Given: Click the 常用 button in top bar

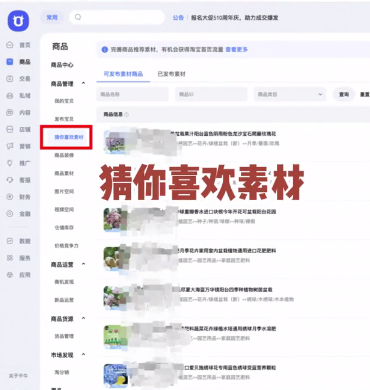Looking at the screenshot, I should [52, 17].
